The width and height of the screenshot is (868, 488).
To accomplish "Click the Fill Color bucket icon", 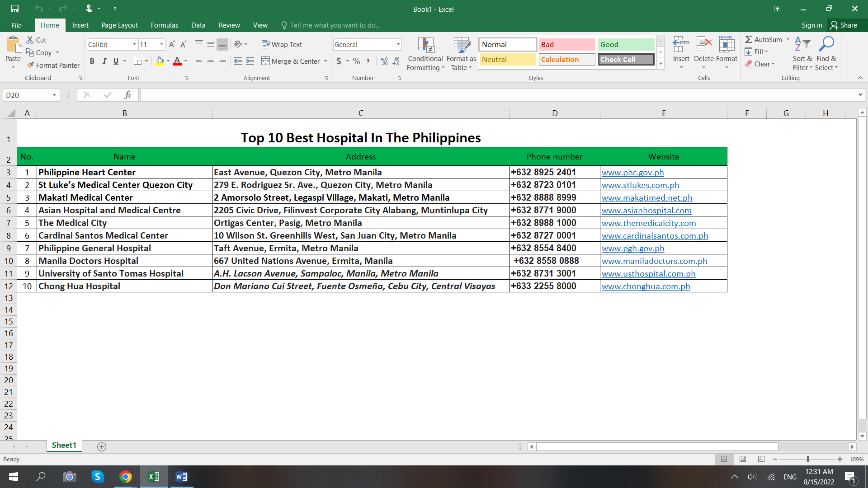I will [x=160, y=61].
